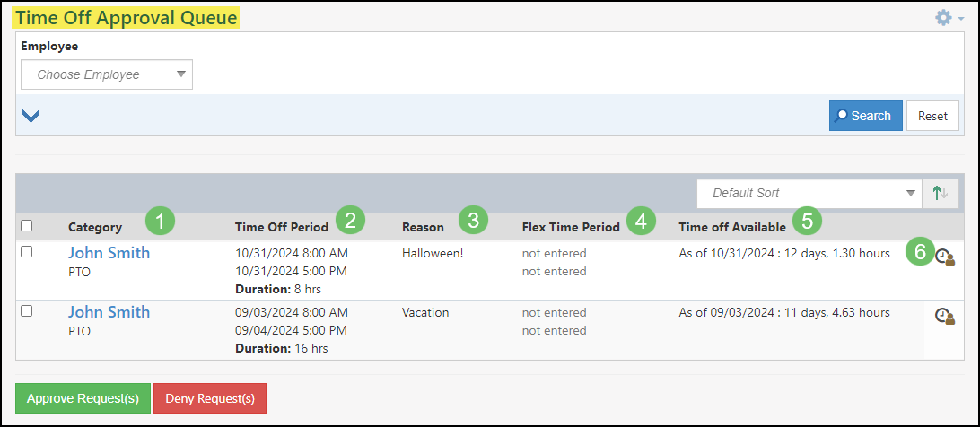
Task: Click the 10/31/2024 8:00 AM start time
Action: [x=292, y=253]
